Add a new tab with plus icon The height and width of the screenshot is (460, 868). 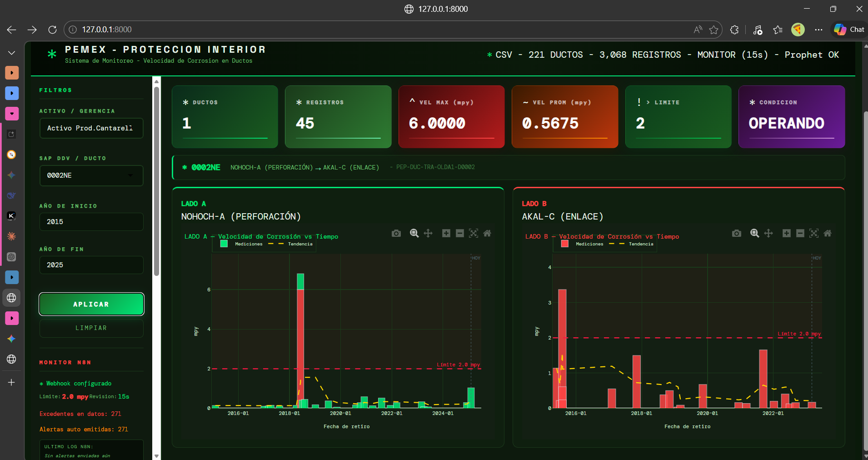click(x=12, y=382)
